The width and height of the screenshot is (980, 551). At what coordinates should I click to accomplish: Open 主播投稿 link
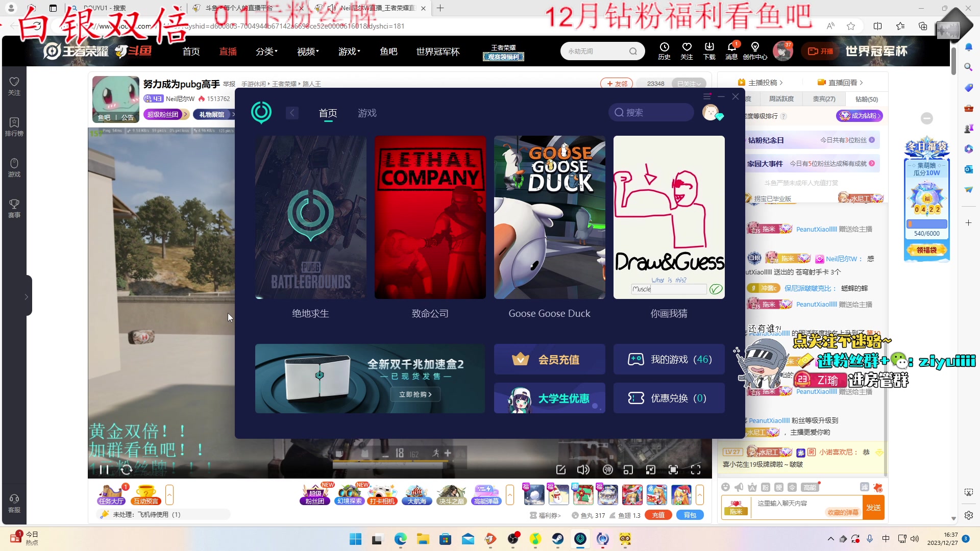pos(760,83)
